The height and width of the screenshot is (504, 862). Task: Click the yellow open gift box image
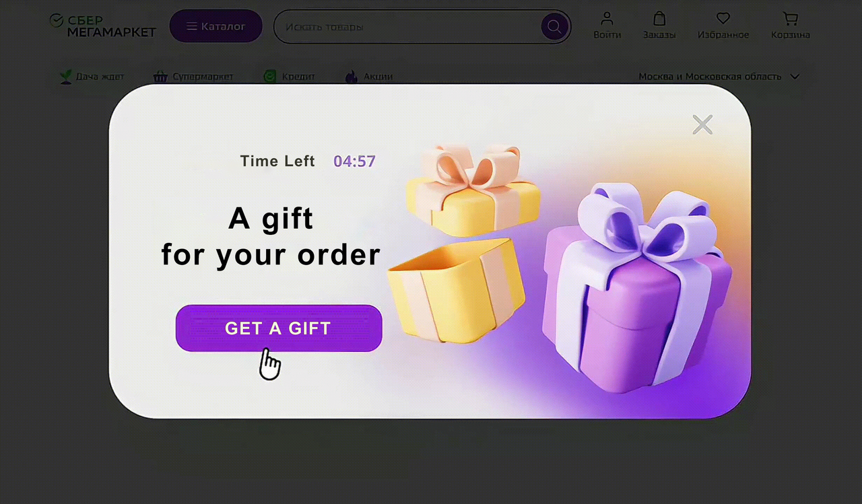coord(457,289)
